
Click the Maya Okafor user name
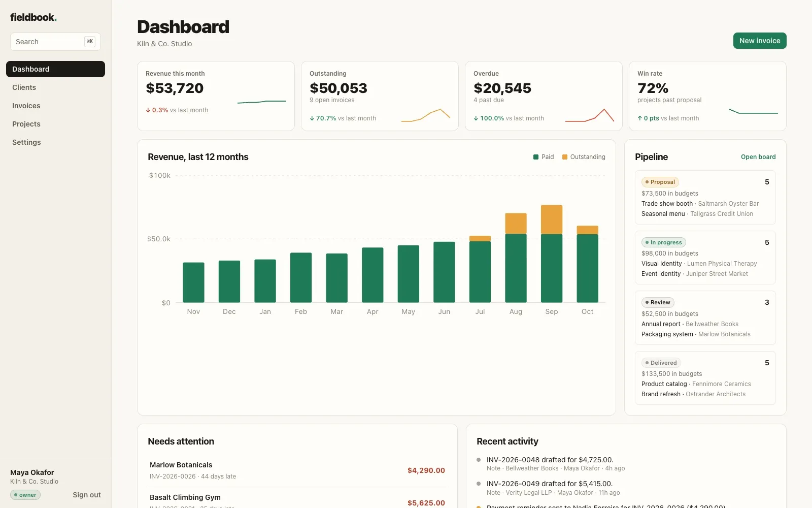point(32,472)
